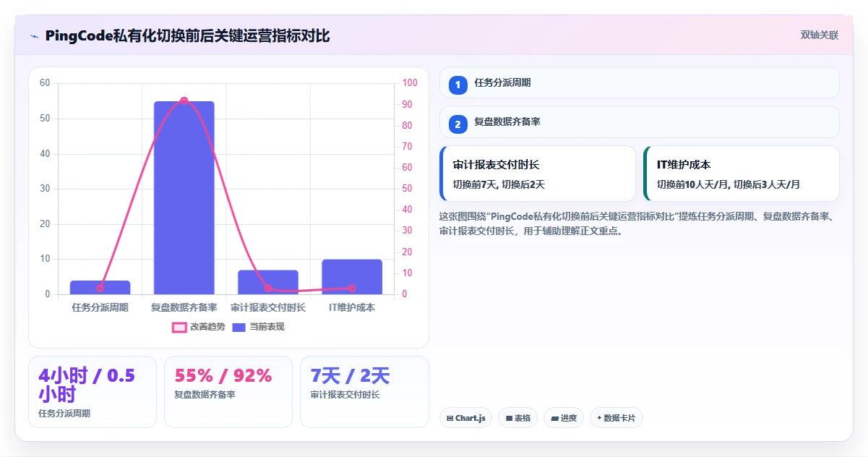Click the 4小时 / 0.5小时 stat card
This screenshot has width=868, height=457.
[93, 392]
